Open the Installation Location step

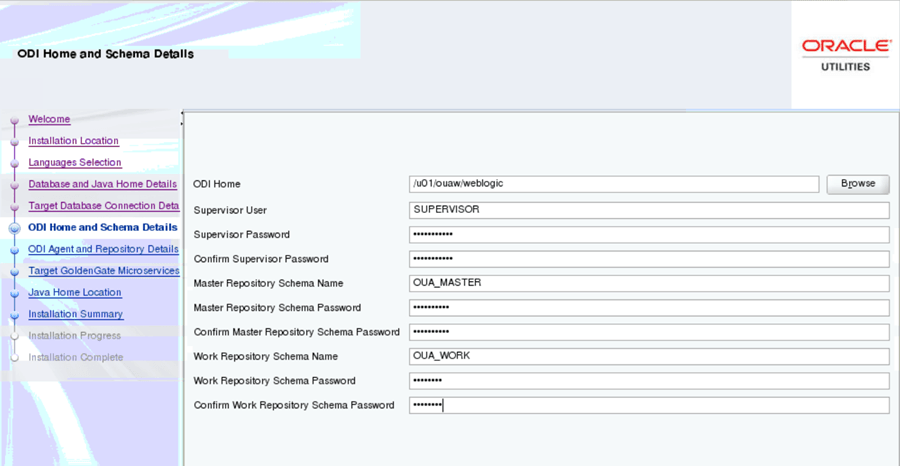[73, 141]
